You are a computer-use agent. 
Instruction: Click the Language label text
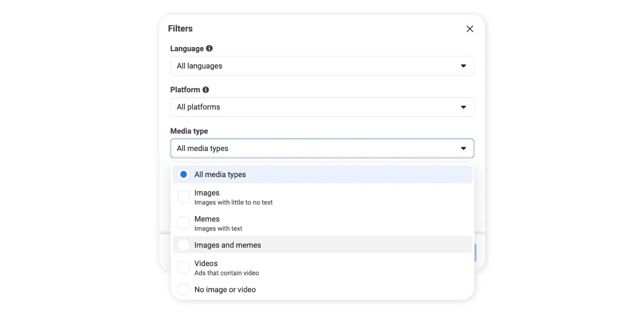point(187,48)
